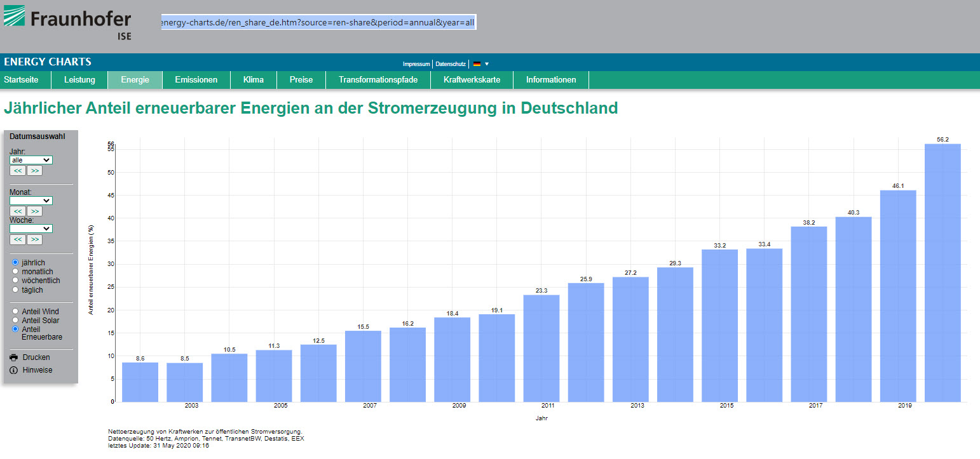The height and width of the screenshot is (459, 980).
Task: Click the 2020 bar labeled 56.2
Action: click(x=943, y=273)
